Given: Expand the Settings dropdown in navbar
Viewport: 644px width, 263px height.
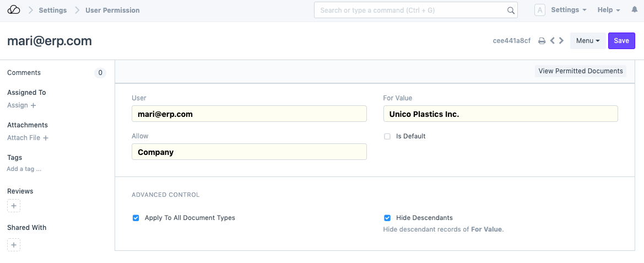Looking at the screenshot, I should point(568,10).
